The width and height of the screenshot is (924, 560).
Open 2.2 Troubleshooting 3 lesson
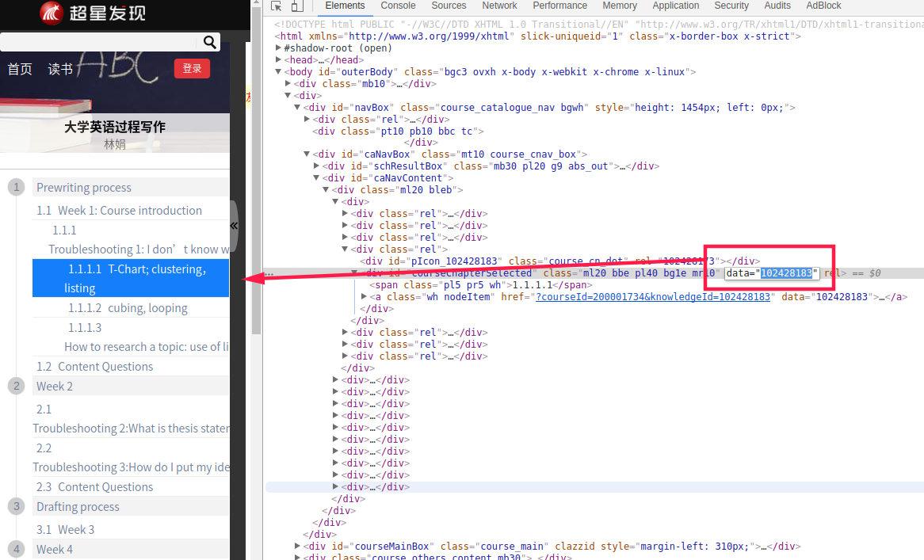click(x=131, y=458)
